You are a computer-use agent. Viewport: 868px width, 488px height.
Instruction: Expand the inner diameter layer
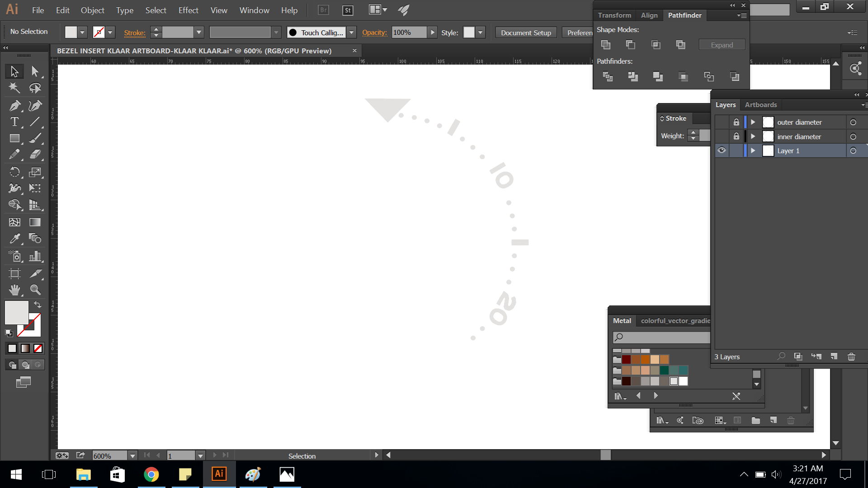pos(753,136)
